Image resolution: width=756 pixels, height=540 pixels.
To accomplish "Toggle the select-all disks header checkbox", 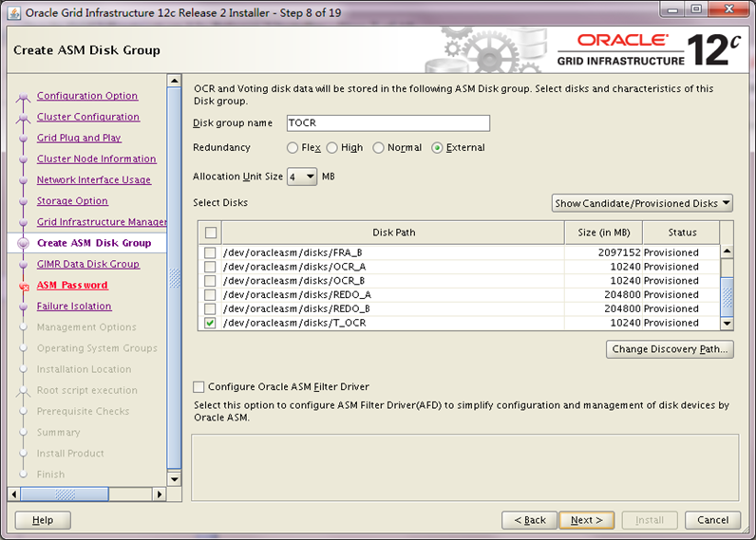I will 210,233.
